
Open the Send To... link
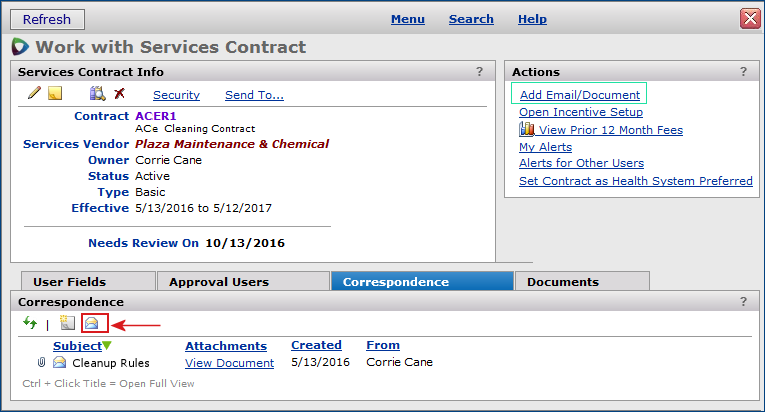(x=254, y=95)
